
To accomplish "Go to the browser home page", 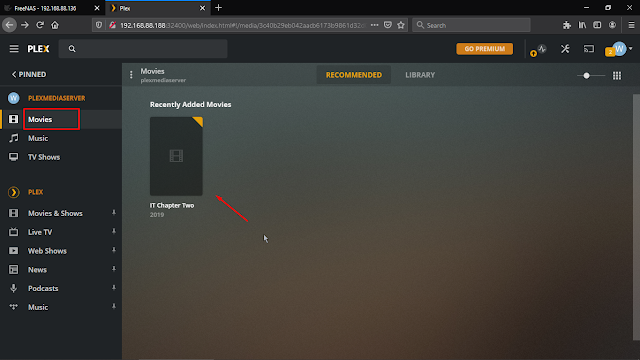I will coord(55,25).
